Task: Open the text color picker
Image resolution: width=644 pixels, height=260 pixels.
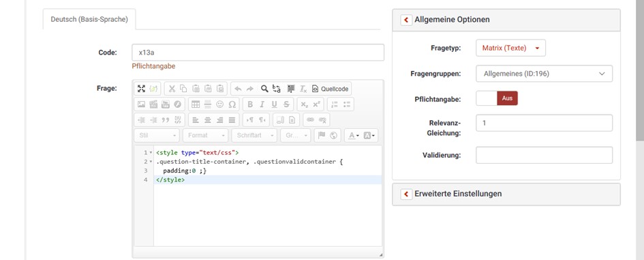Action: [353, 135]
